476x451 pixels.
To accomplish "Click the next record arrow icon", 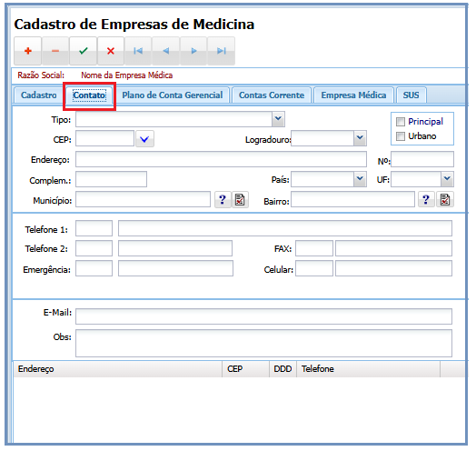I will 193,51.
